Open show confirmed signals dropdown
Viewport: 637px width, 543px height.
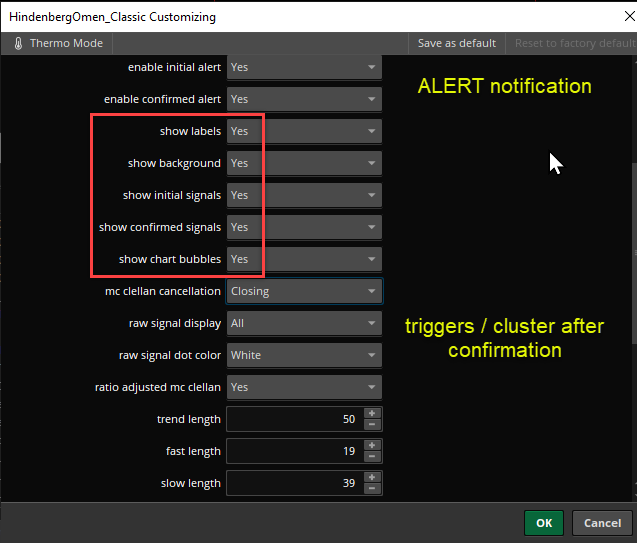(x=304, y=227)
